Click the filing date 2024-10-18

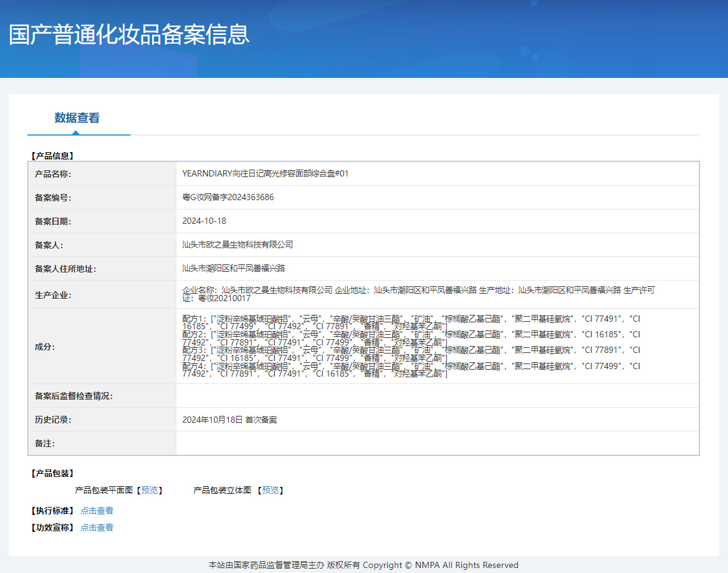[204, 221]
